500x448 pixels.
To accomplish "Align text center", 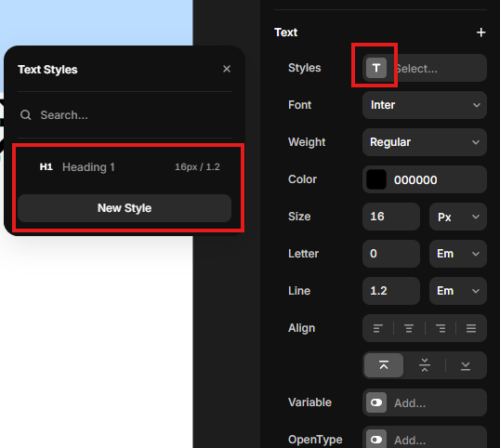I will coord(409,328).
